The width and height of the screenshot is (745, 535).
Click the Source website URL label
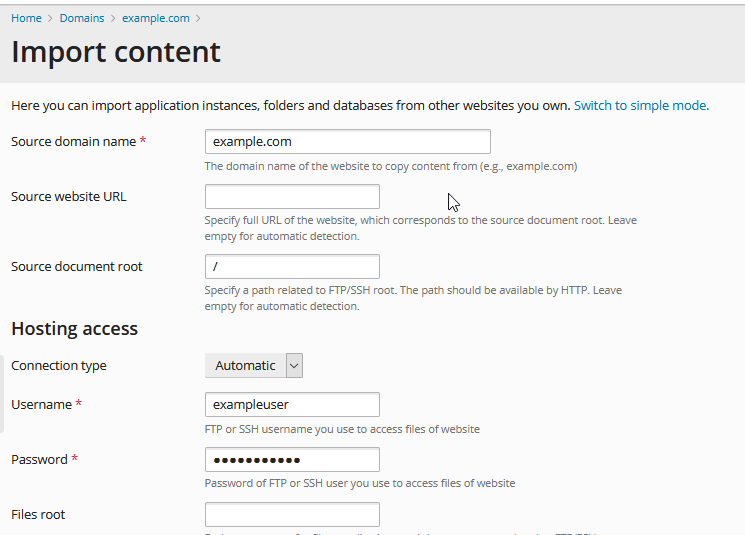pyautogui.click(x=69, y=197)
